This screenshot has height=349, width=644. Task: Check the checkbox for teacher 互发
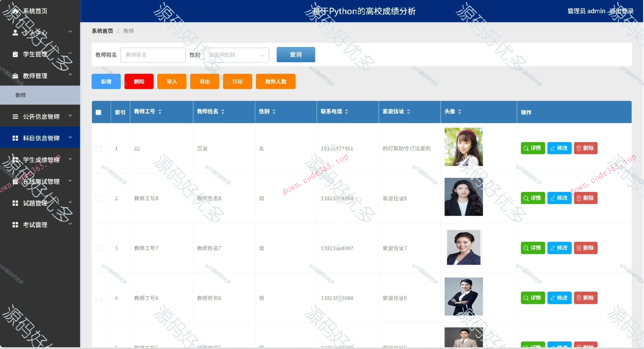click(x=98, y=149)
